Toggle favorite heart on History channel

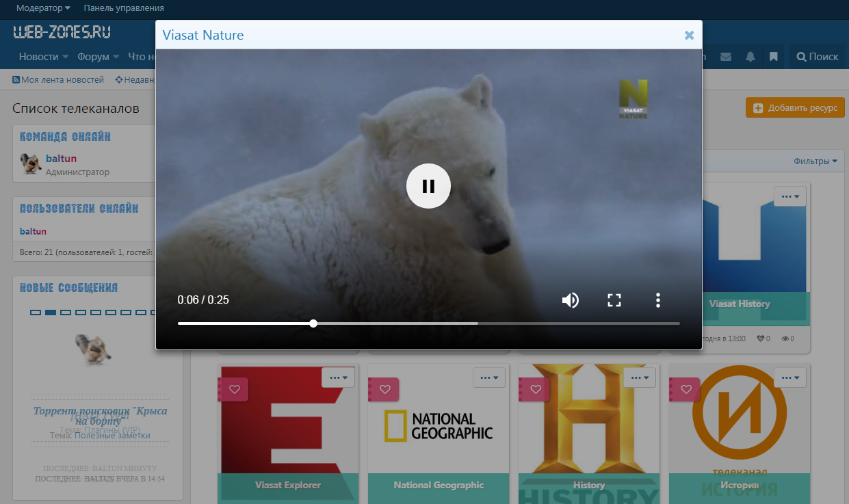(x=536, y=389)
